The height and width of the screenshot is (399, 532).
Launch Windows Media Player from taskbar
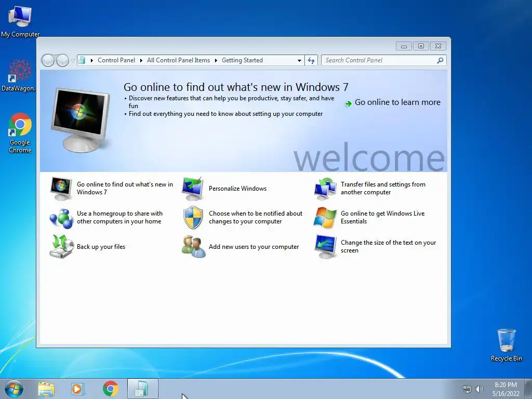pos(78,389)
